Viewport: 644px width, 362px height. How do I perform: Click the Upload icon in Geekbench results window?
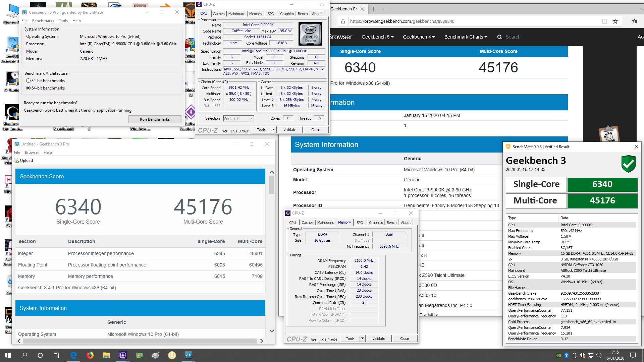point(16,161)
